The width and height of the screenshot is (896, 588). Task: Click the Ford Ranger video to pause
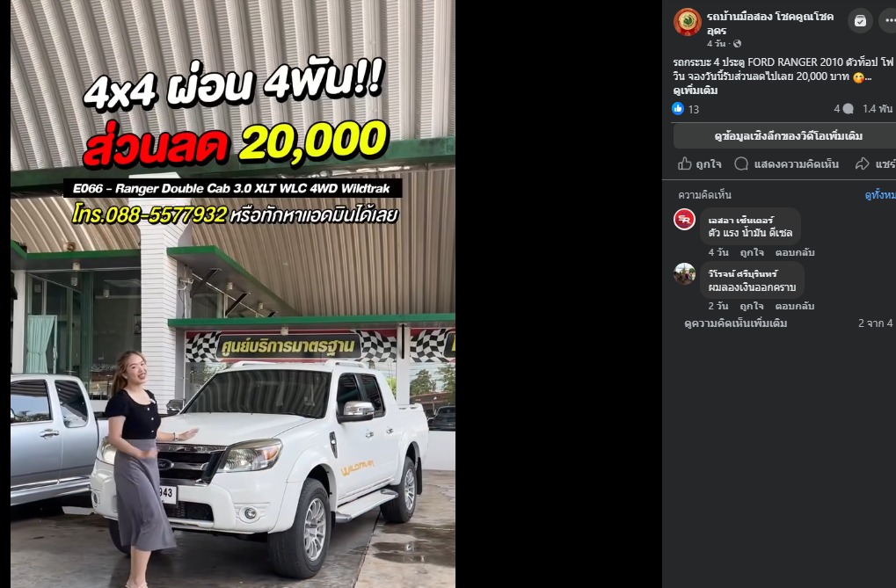[x=232, y=294]
